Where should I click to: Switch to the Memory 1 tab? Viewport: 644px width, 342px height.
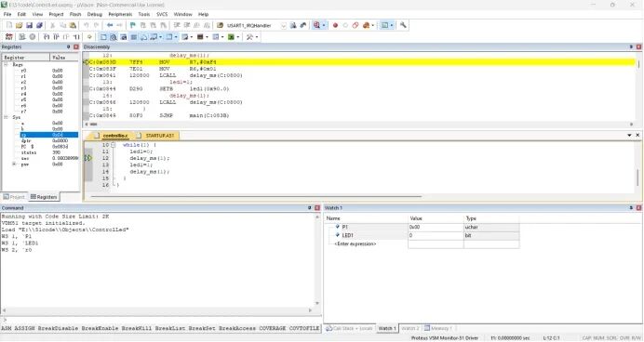coord(437,328)
